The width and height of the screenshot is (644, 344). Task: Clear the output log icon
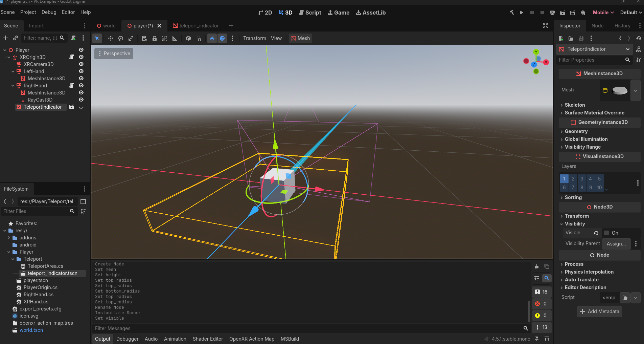coord(537,266)
